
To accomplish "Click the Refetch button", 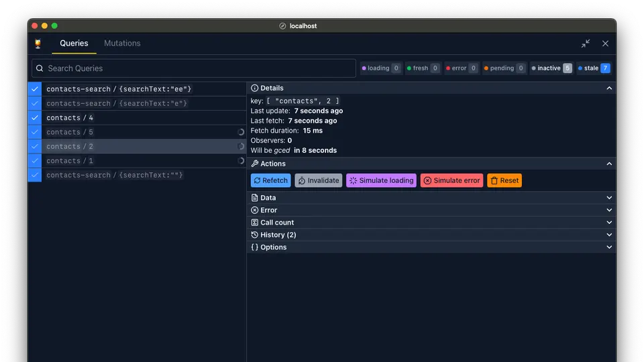I will pos(270,180).
